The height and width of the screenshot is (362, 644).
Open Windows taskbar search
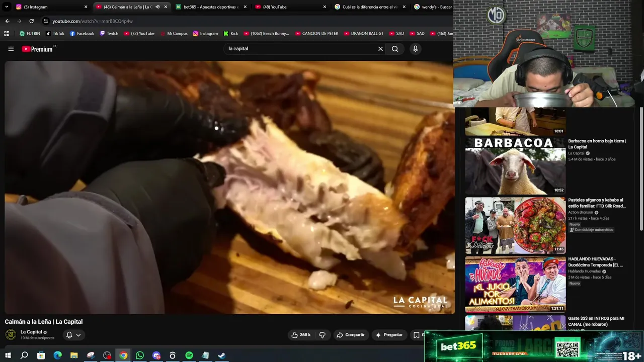coord(24,355)
